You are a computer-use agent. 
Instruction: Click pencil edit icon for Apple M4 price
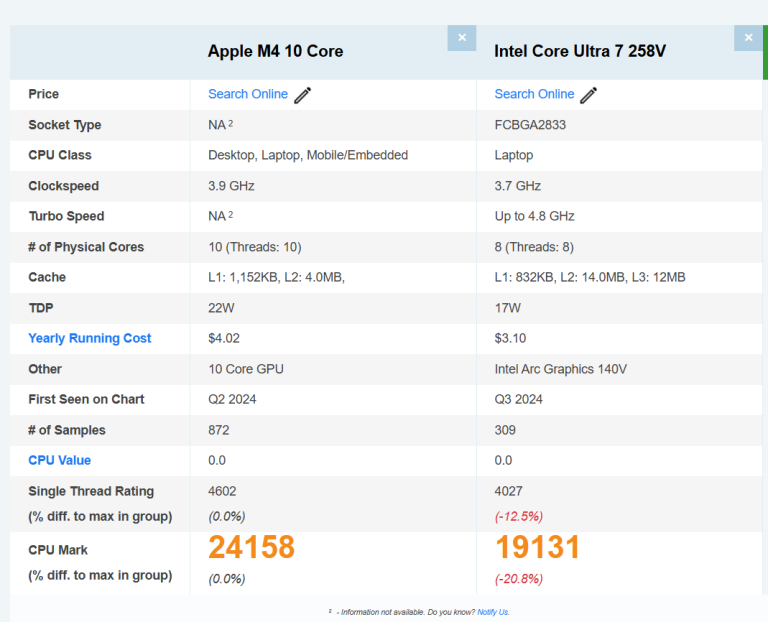(x=302, y=95)
